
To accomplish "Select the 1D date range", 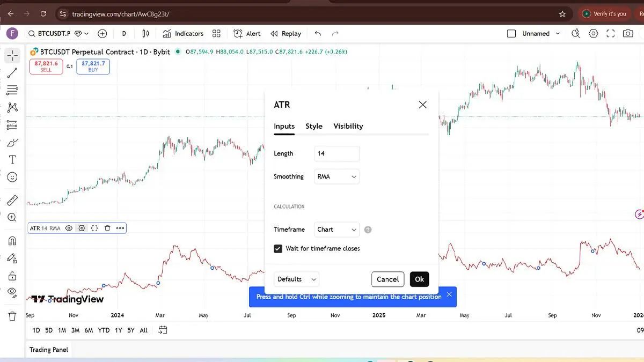I will [x=36, y=330].
